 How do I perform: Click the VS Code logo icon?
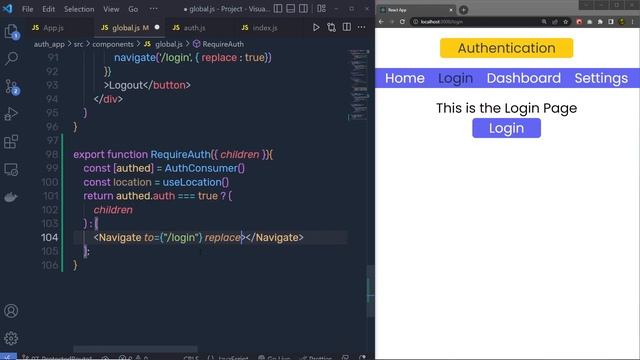pos(8,9)
